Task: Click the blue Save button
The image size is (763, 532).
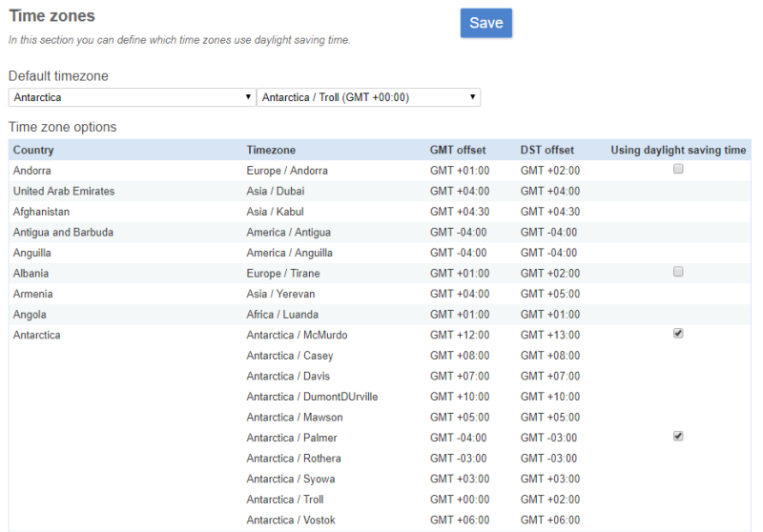Action: click(485, 23)
